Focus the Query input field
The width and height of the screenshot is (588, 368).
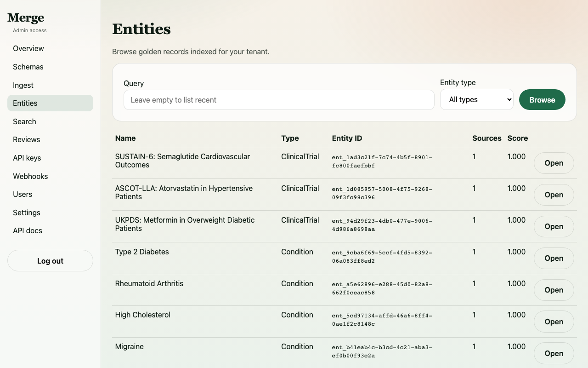point(279,100)
